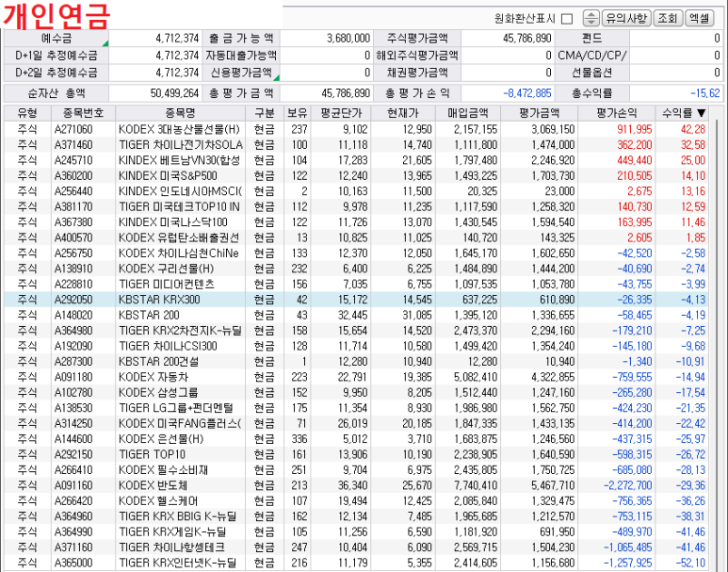728x572 pixels.
Task: Click the 평가금액 column header
Action: (x=539, y=113)
